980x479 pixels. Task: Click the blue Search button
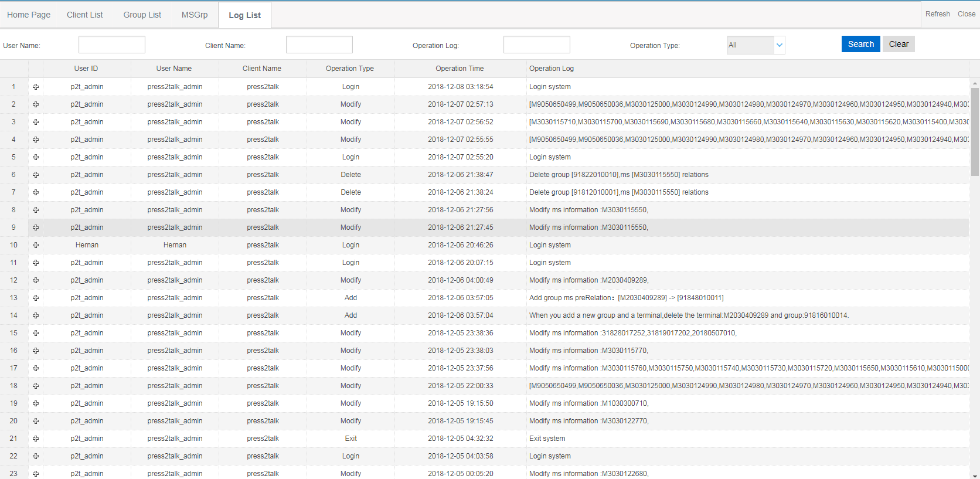[x=861, y=44]
